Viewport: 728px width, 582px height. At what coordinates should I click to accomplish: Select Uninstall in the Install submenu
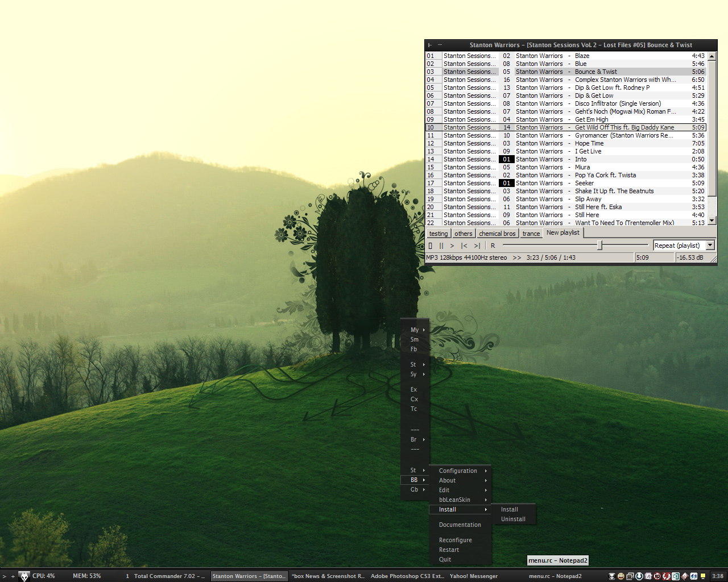[x=513, y=519]
